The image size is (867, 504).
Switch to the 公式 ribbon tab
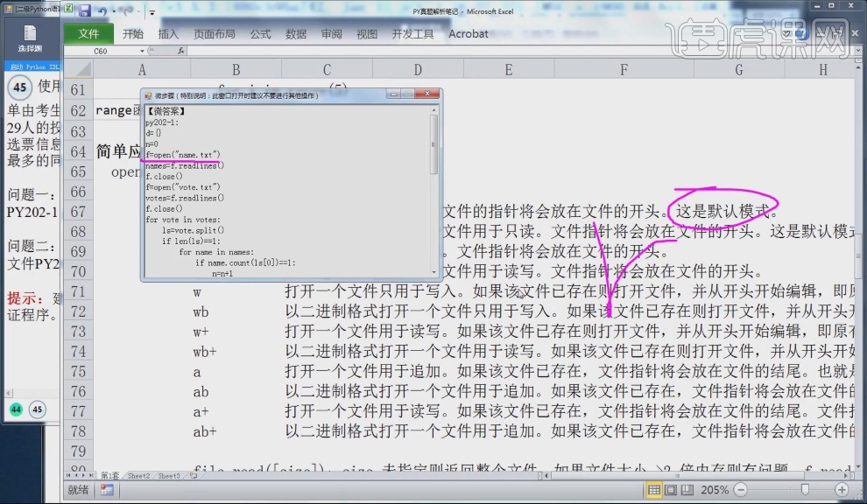point(260,34)
